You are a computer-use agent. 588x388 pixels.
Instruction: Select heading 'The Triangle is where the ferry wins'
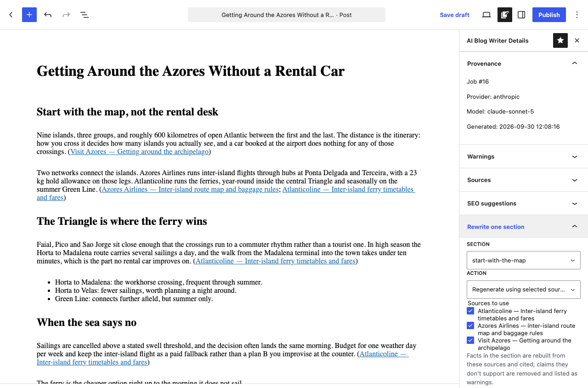pyautogui.click(x=122, y=221)
